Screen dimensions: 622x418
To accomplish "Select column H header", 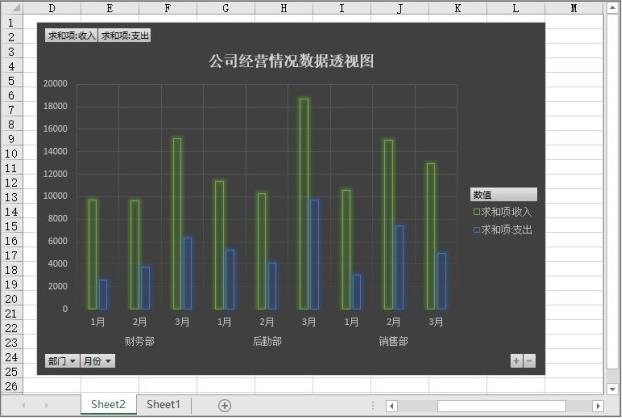I will pos(284,8).
